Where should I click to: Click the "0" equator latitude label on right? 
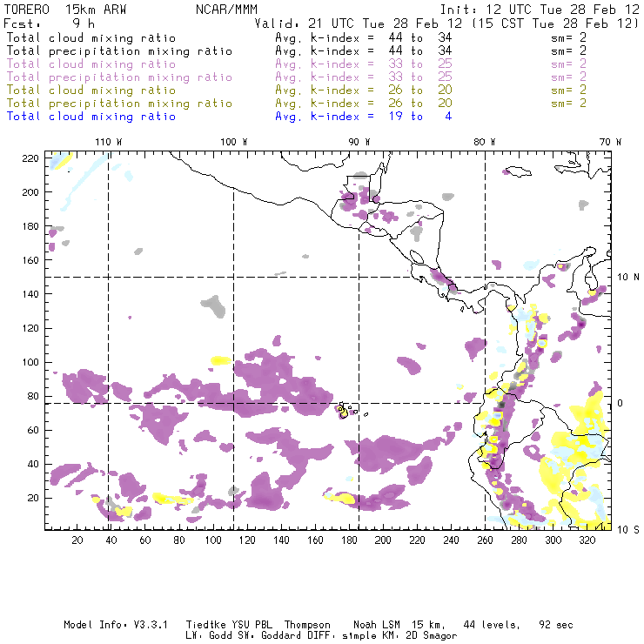[x=621, y=403]
